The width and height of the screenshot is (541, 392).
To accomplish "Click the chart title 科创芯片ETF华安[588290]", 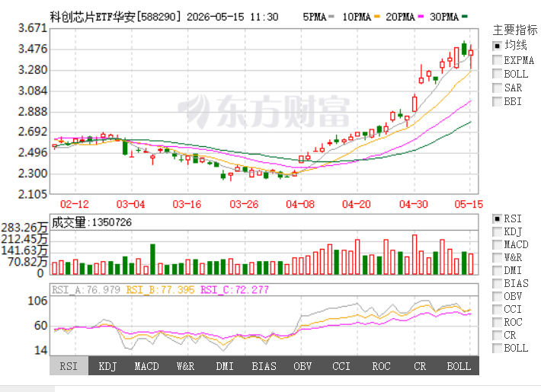I will 115,17.
